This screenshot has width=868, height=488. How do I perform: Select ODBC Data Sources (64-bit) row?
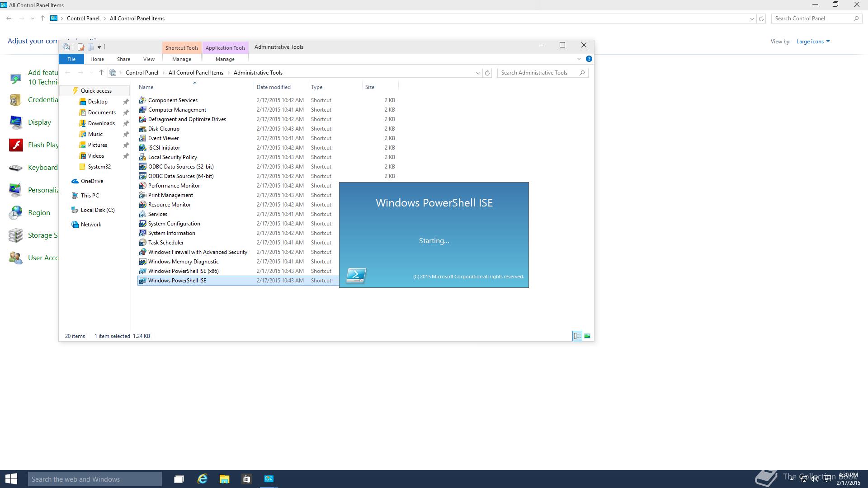(268, 176)
